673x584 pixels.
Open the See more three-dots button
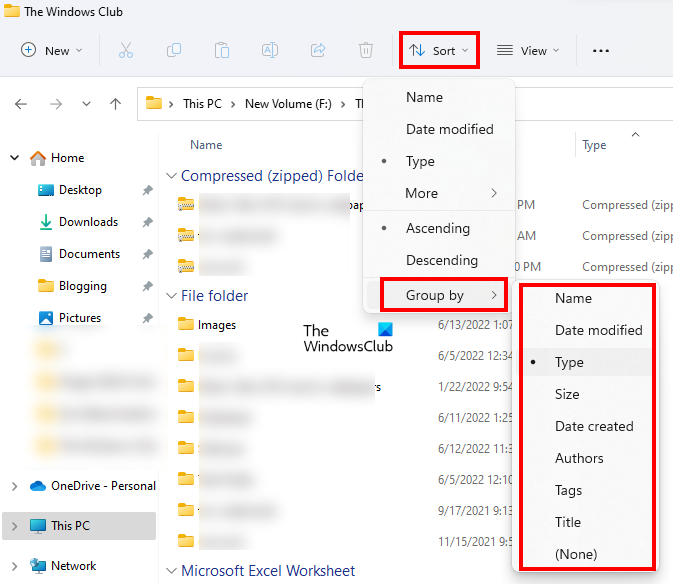tap(601, 51)
